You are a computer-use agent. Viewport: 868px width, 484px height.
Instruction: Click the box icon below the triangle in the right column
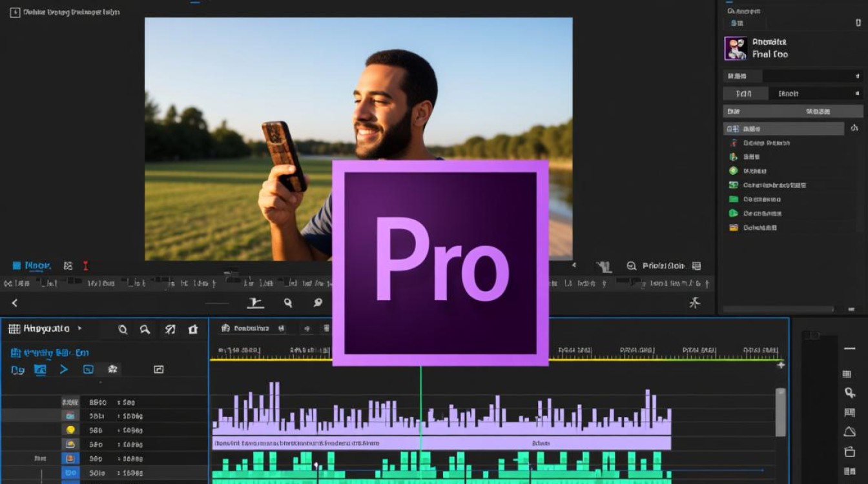(850, 451)
